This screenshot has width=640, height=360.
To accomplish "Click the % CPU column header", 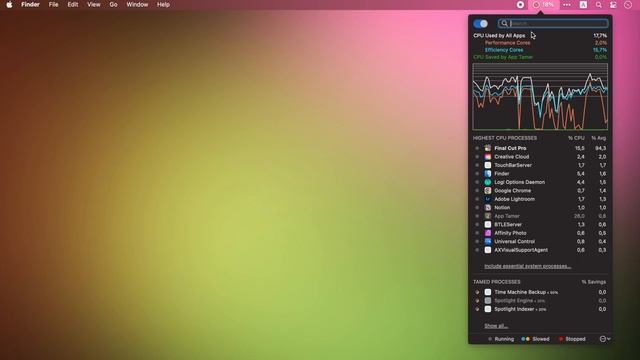I will click(x=576, y=138).
